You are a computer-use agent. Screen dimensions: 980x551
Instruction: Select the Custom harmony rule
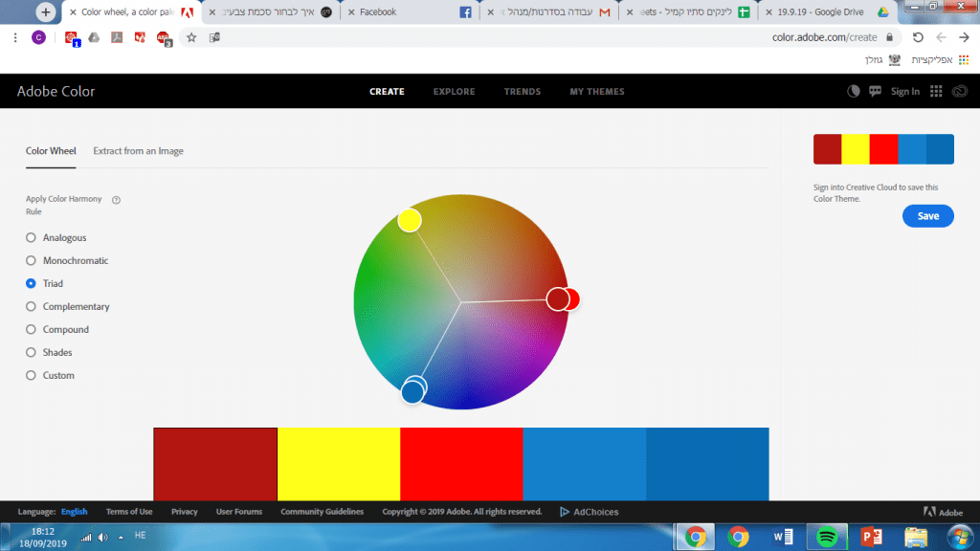tap(31, 375)
